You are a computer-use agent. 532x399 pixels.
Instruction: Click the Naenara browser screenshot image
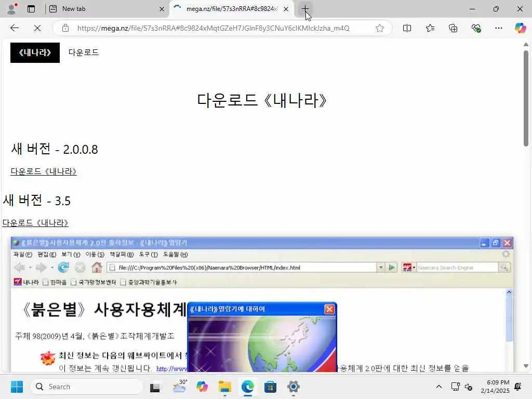[x=262, y=304]
